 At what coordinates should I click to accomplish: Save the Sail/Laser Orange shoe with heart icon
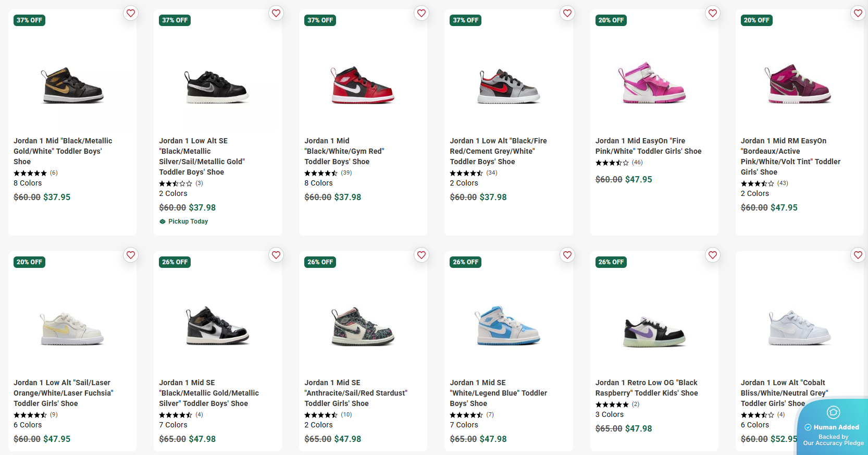[131, 255]
